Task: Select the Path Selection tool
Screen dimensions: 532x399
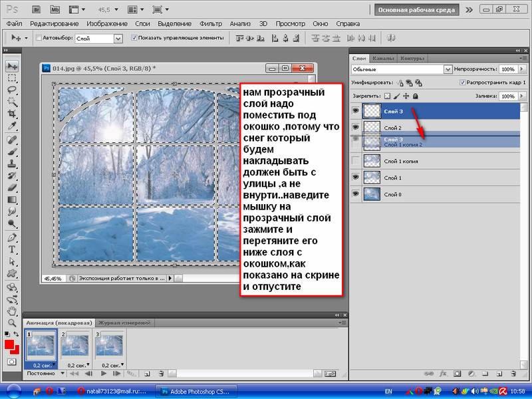Action: pyautogui.click(x=12, y=261)
